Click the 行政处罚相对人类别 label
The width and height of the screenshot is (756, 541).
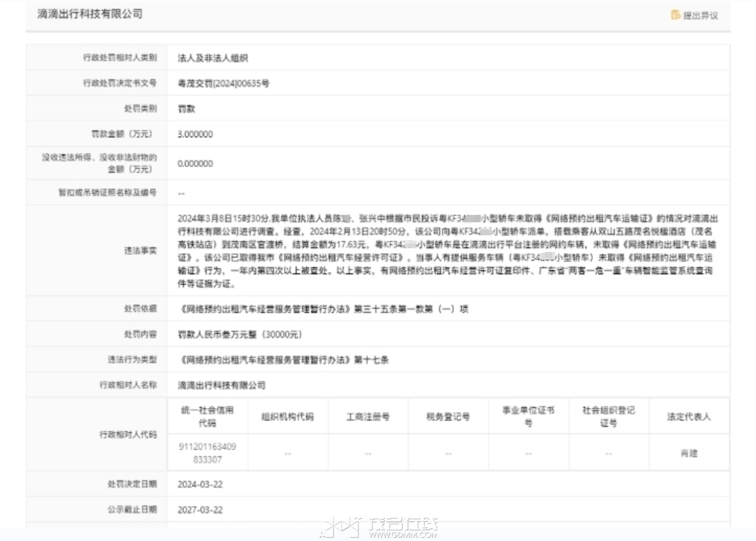click(120, 58)
